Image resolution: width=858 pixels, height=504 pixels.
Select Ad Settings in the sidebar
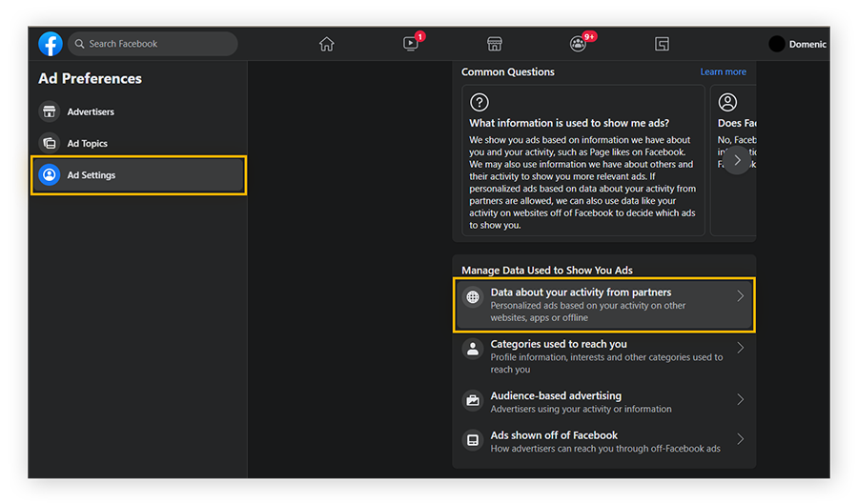coord(139,175)
